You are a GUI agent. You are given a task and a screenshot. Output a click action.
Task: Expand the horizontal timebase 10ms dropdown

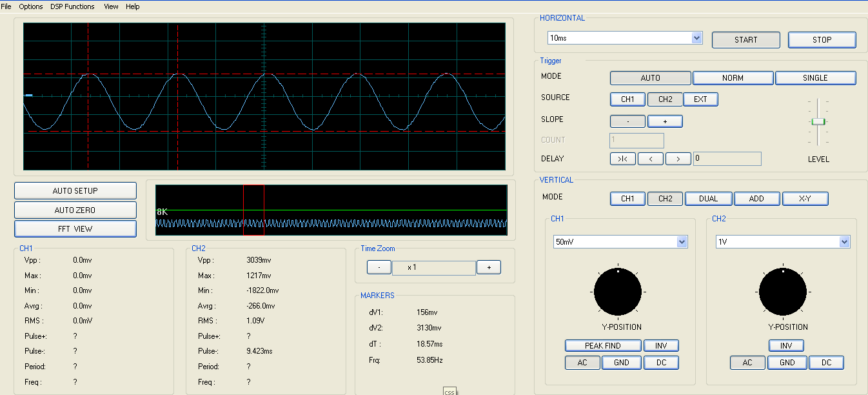(x=696, y=38)
